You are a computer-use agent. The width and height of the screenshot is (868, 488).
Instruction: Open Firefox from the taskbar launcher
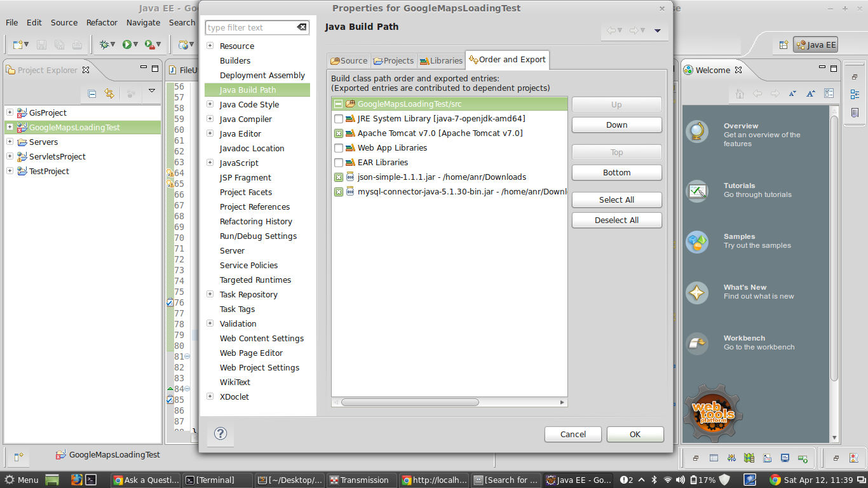tap(77, 480)
